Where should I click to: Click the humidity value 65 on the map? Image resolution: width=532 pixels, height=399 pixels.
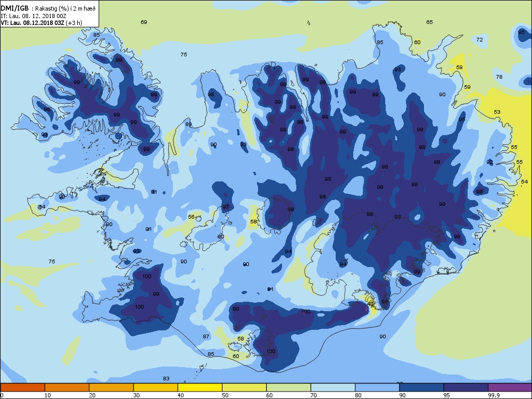(x=429, y=22)
